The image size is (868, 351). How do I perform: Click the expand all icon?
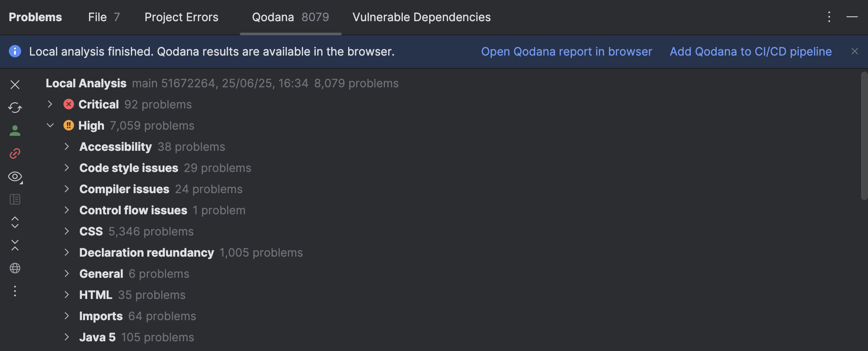coord(15,222)
